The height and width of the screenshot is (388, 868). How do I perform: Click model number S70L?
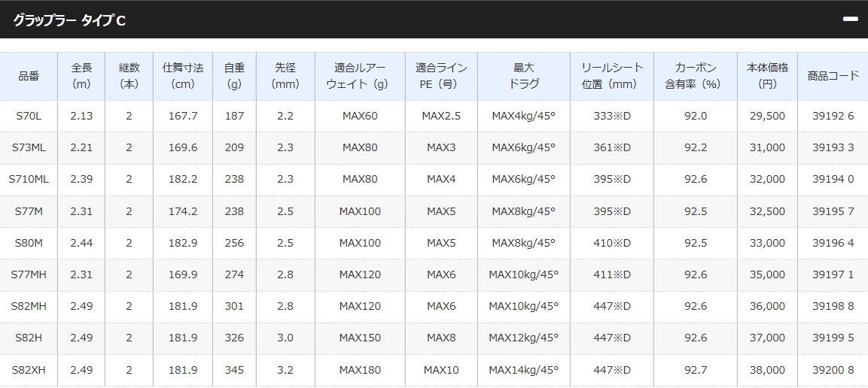(x=29, y=116)
